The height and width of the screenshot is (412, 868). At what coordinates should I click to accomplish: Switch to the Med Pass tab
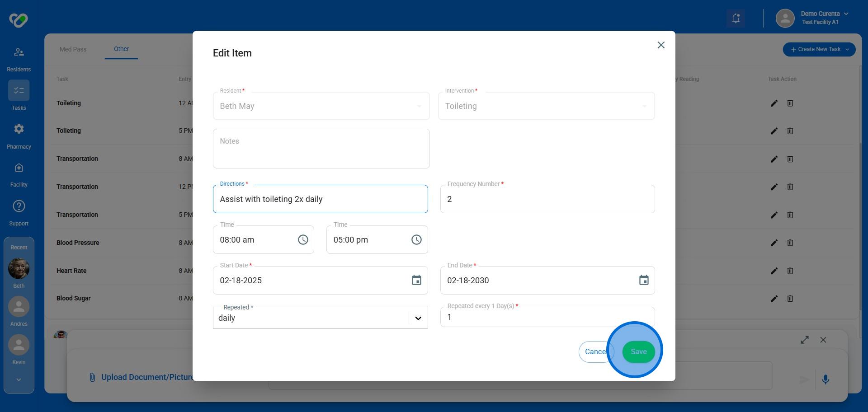click(73, 49)
